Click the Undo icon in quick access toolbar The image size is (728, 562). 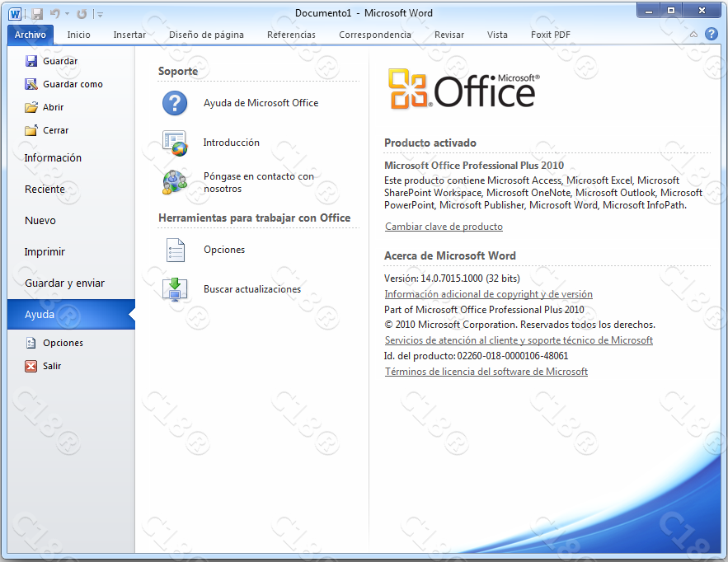click(55, 14)
